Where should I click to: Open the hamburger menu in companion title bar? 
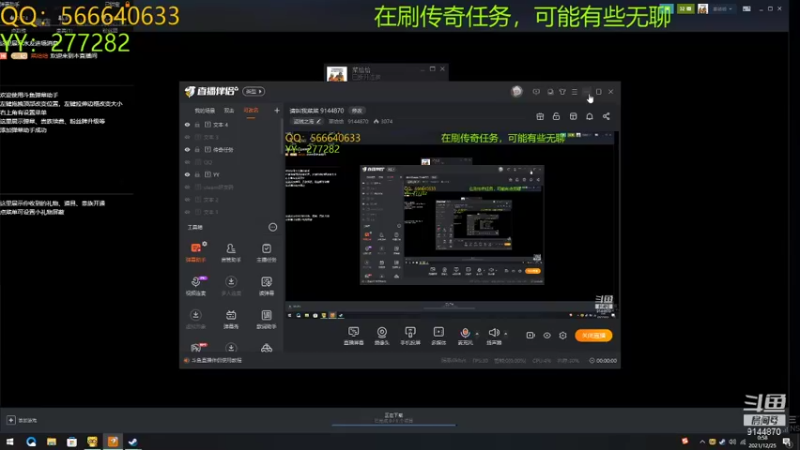pos(574,92)
